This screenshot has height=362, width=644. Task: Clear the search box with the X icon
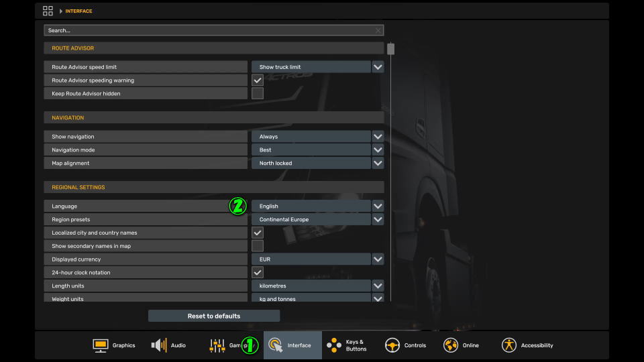pos(378,30)
